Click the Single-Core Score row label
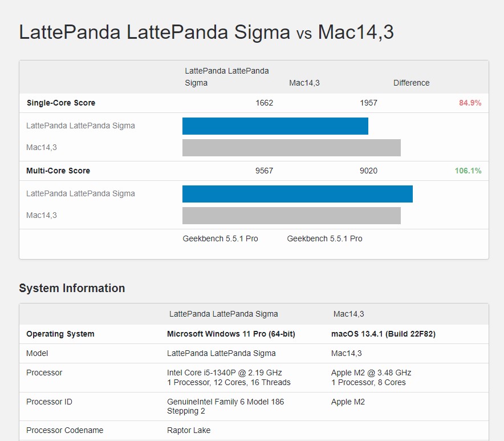The width and height of the screenshot is (504, 441). click(61, 103)
